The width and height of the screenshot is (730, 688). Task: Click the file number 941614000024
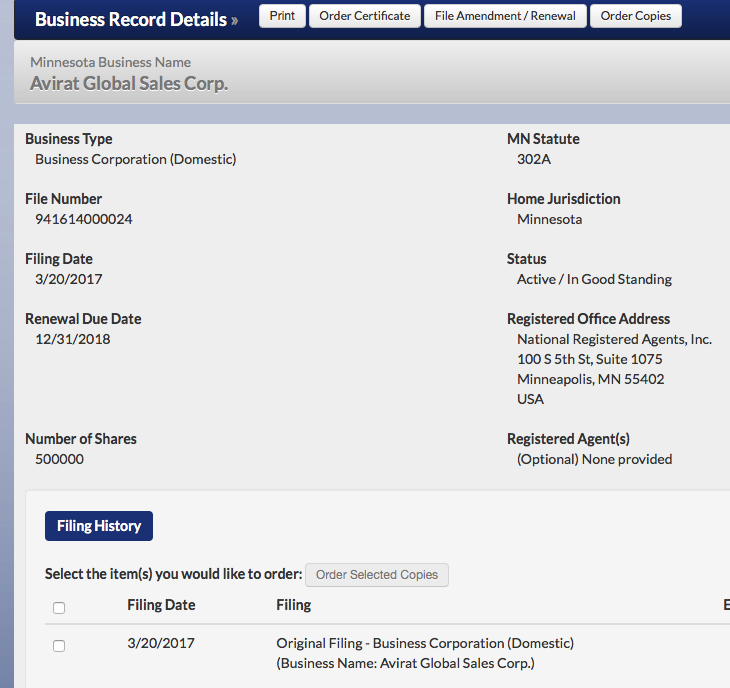84,219
